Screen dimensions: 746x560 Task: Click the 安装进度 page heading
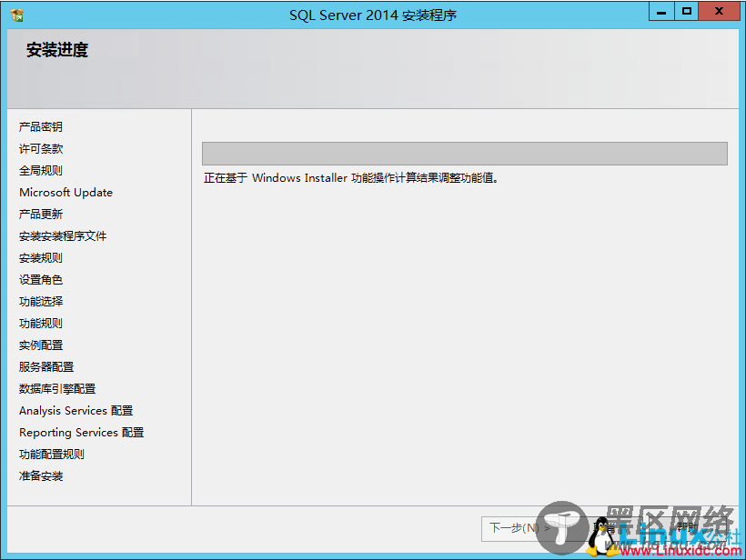point(57,50)
